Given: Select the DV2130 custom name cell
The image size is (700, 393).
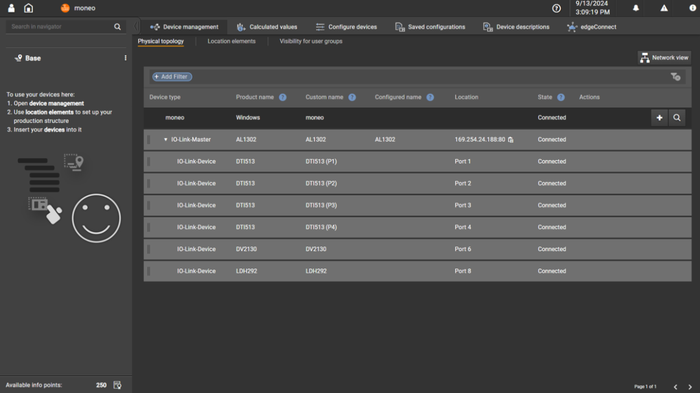Looking at the screenshot, I should [x=316, y=249].
